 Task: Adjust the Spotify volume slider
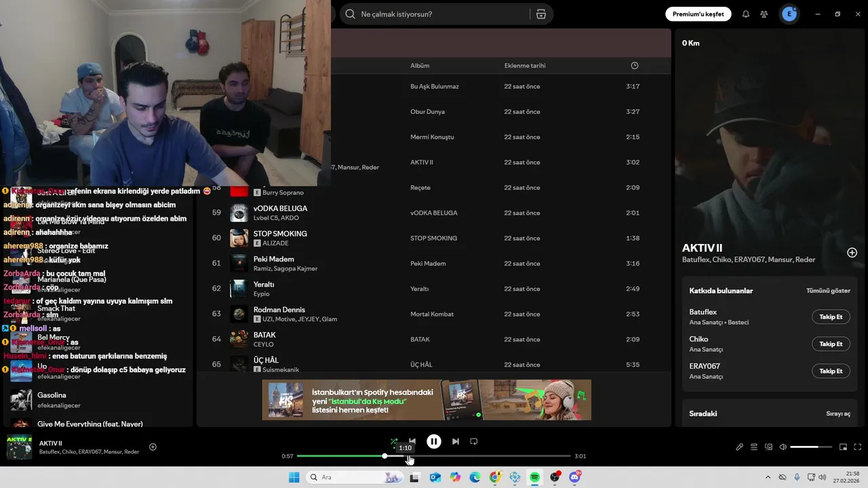coord(811,447)
